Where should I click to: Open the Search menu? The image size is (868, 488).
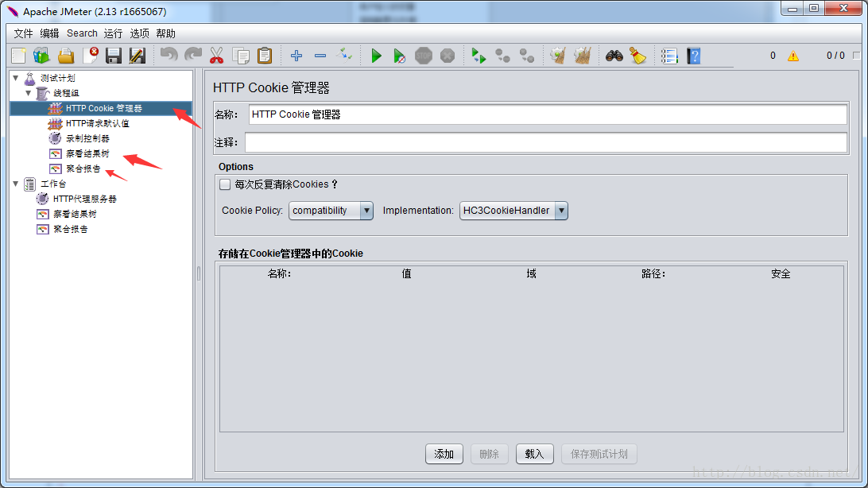pyautogui.click(x=82, y=33)
